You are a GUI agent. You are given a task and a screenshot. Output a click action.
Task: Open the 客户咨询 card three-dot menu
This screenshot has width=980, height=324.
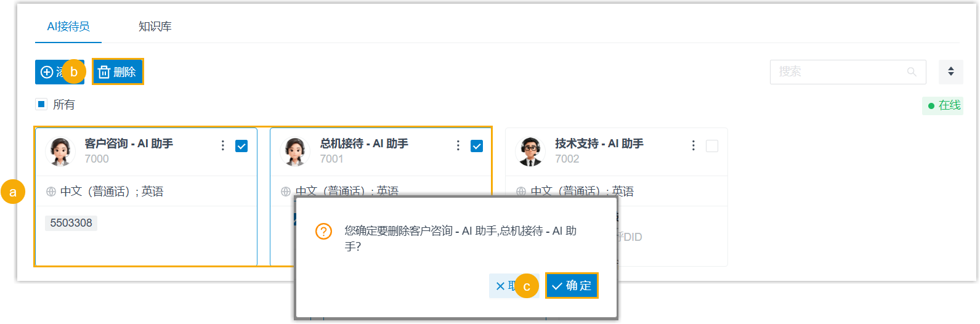(222, 145)
